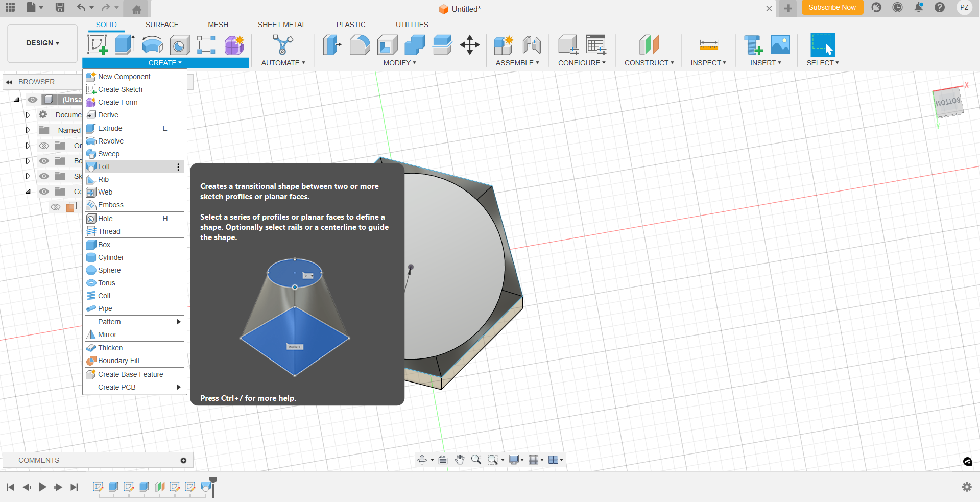The image size is (980, 502).
Task: Open the Measure tool in Inspect
Action: click(708, 45)
